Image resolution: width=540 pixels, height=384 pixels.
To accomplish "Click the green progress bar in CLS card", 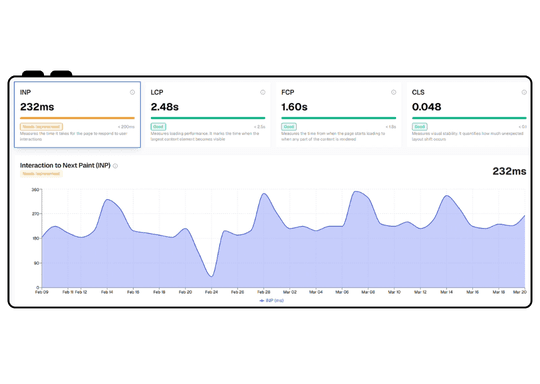I will click(x=469, y=118).
